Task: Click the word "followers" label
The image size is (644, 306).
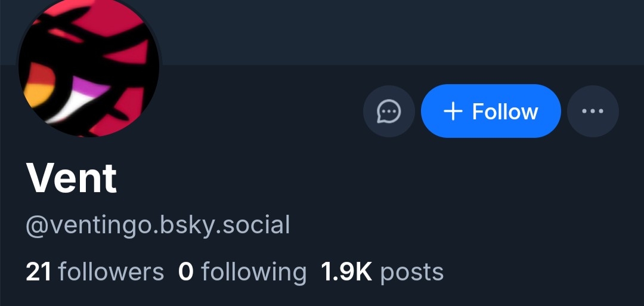Action: (111, 272)
